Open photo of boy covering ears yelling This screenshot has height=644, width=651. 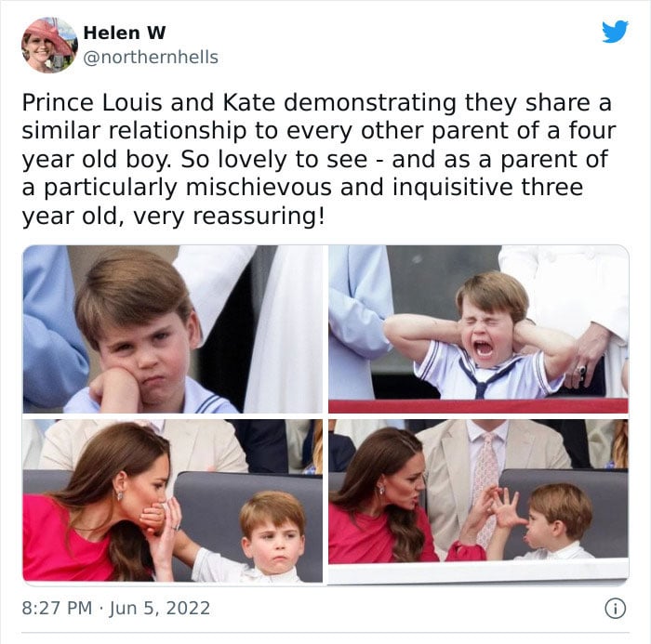click(x=478, y=329)
